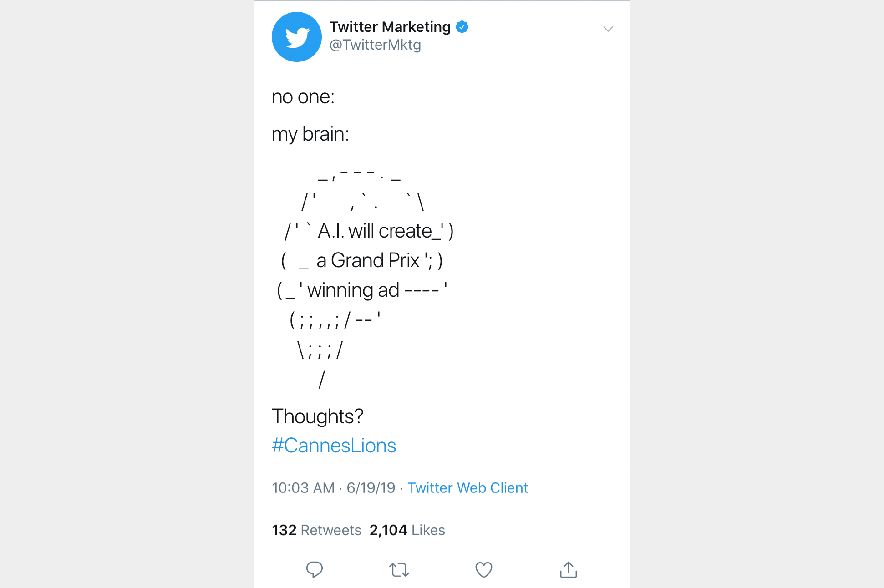Screen dimensions: 884x588
Task: Click the blue verified checkmark badge
Action: 462,27
